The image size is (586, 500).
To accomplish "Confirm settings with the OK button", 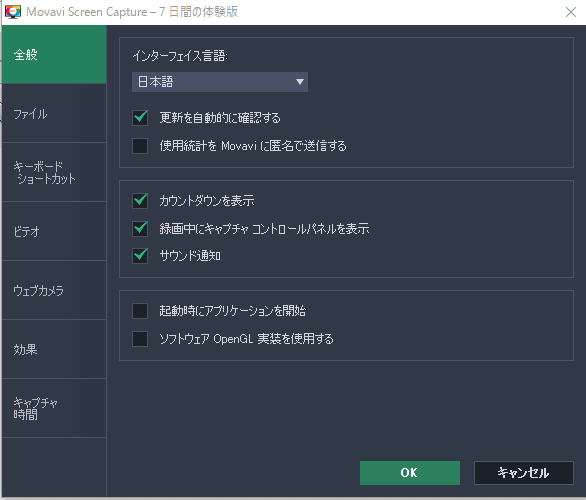I will [410, 473].
